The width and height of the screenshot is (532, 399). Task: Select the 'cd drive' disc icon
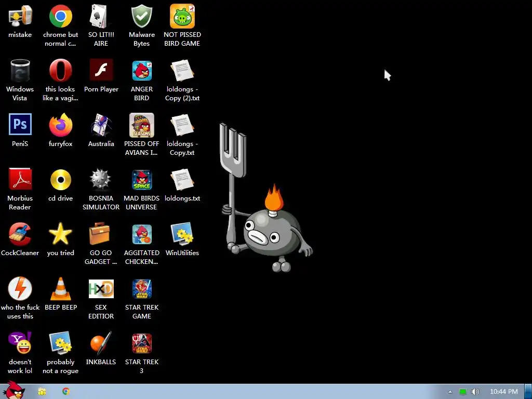pos(60,179)
